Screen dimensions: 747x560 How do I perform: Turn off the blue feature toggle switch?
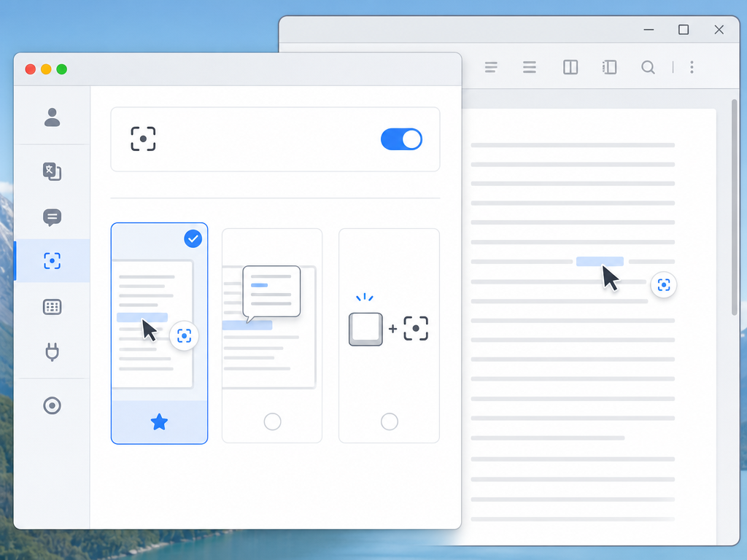[401, 139]
